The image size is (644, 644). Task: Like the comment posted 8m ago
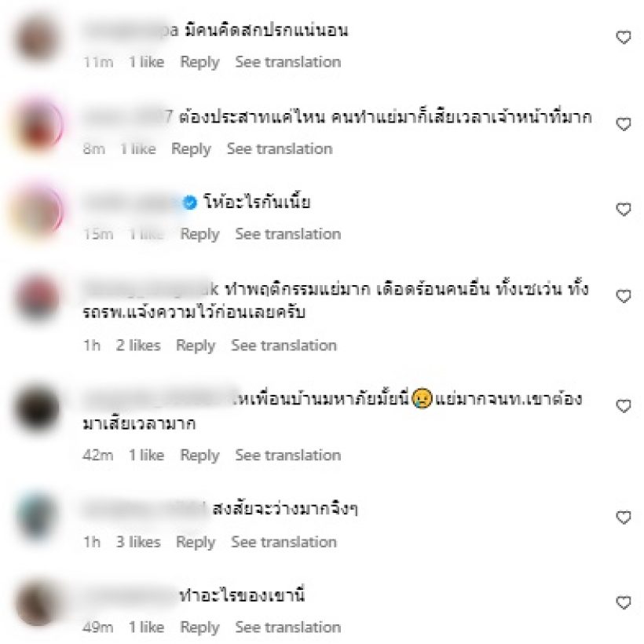(624, 124)
